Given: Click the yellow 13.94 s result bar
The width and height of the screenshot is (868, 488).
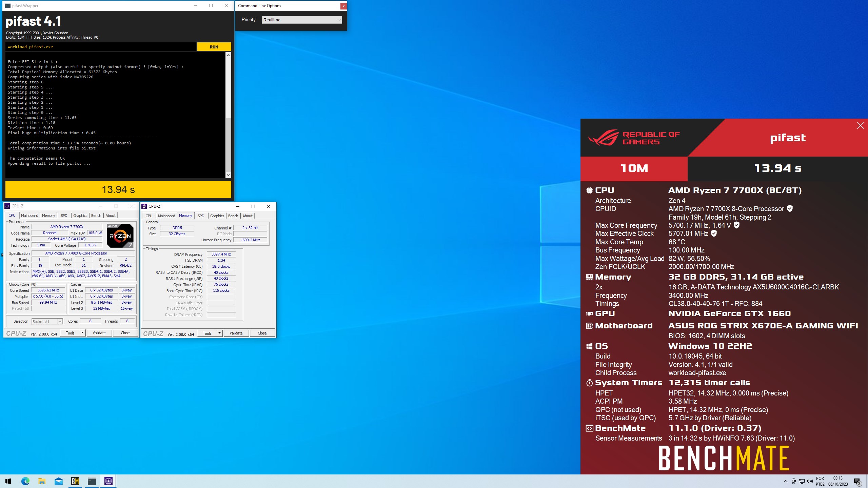Looking at the screenshot, I should 118,189.
